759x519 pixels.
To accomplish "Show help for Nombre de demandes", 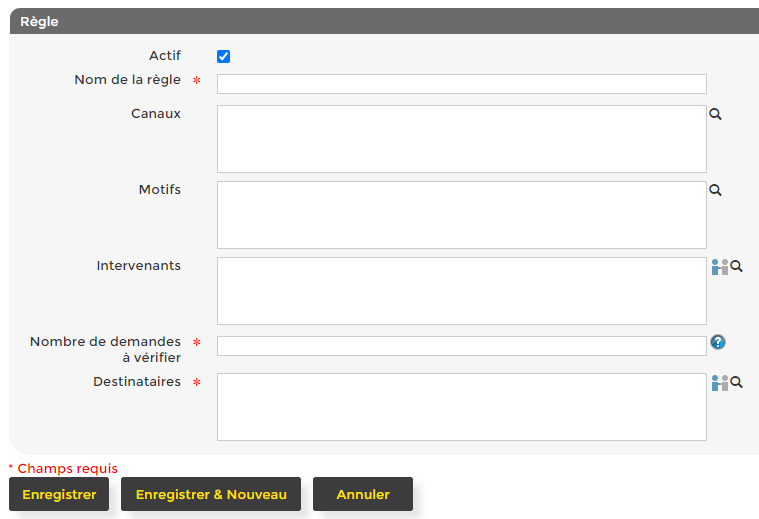I will 718,342.
